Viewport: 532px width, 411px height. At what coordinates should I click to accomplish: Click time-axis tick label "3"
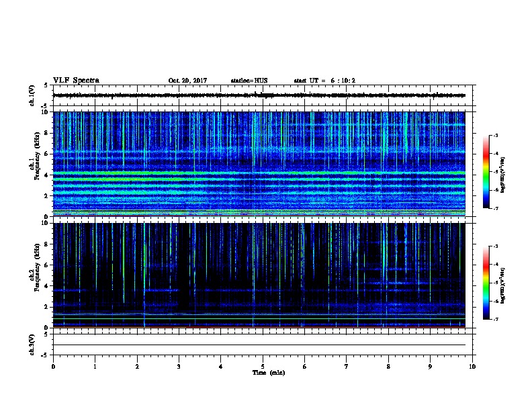179,367
